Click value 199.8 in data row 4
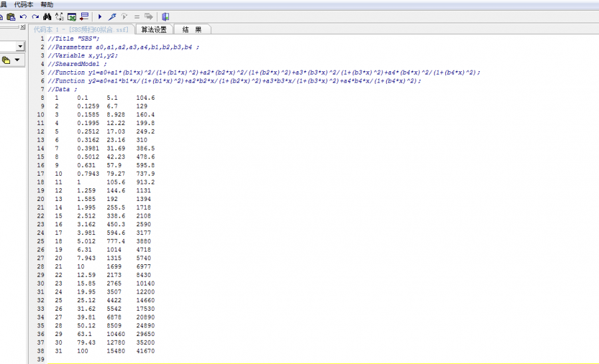This screenshot has height=364, width=599. point(146,123)
